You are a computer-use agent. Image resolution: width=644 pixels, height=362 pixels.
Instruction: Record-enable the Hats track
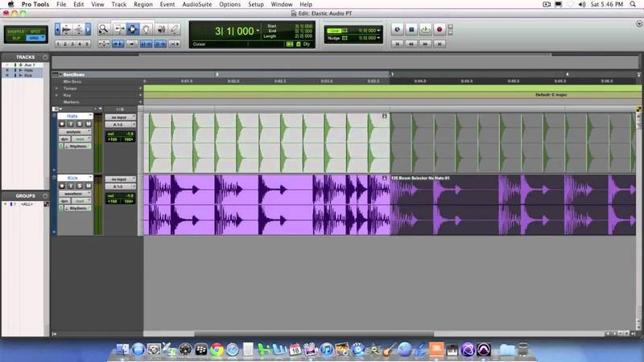coord(61,124)
